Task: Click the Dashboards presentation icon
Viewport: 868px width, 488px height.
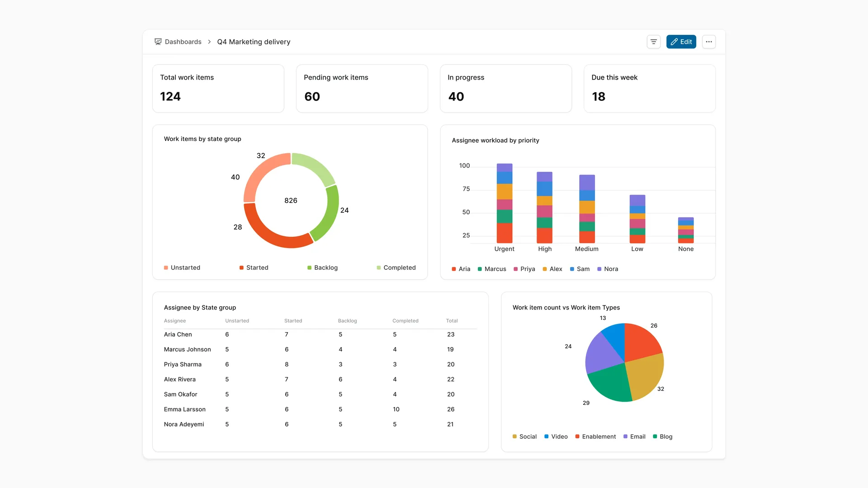Action: point(158,42)
